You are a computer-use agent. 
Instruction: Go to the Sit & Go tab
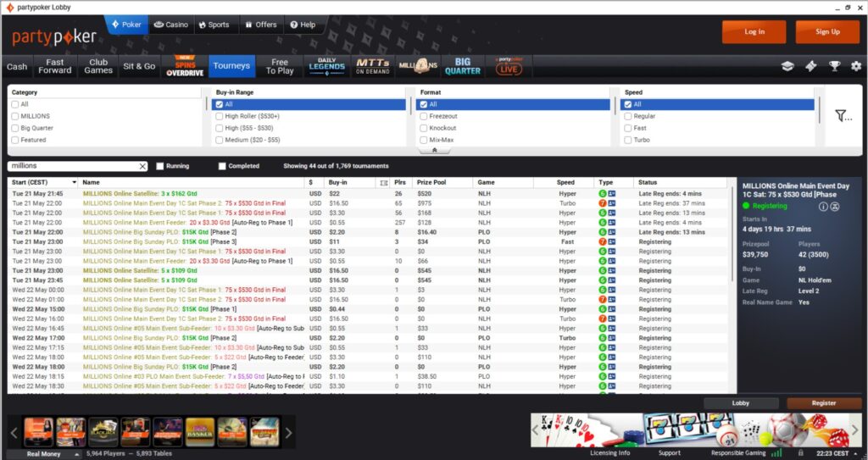point(139,66)
